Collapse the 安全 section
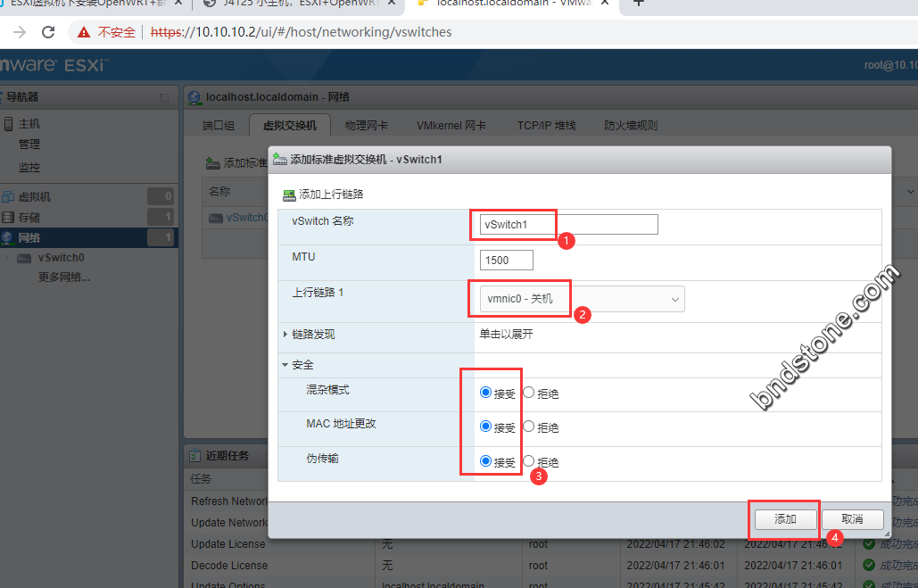The width and height of the screenshot is (918, 588). [x=285, y=365]
